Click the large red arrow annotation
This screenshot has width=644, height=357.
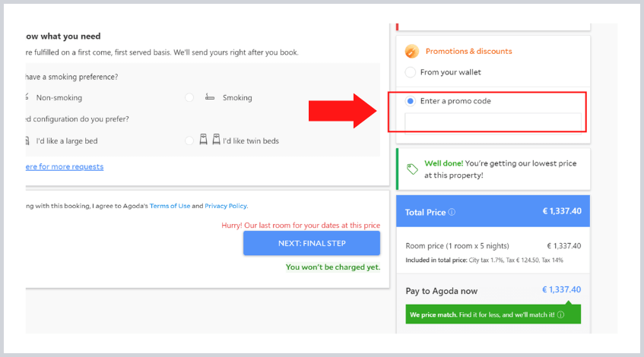[342, 112]
